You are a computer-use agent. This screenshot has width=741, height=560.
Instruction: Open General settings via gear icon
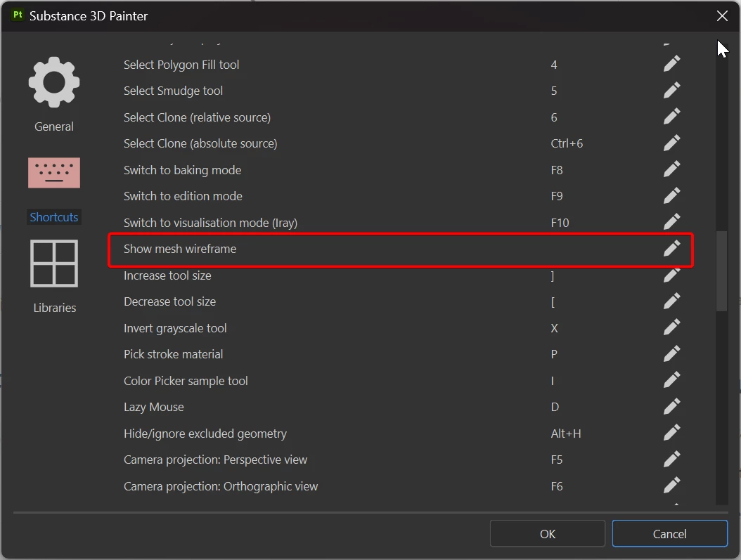pos(54,82)
